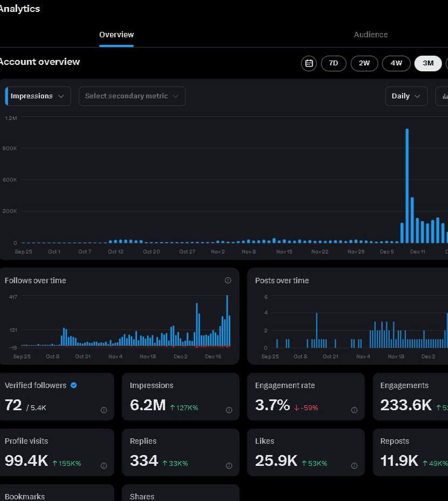Image resolution: width=448 pixels, height=501 pixels.
Task: Switch to the Overview tab
Action: pos(116,35)
